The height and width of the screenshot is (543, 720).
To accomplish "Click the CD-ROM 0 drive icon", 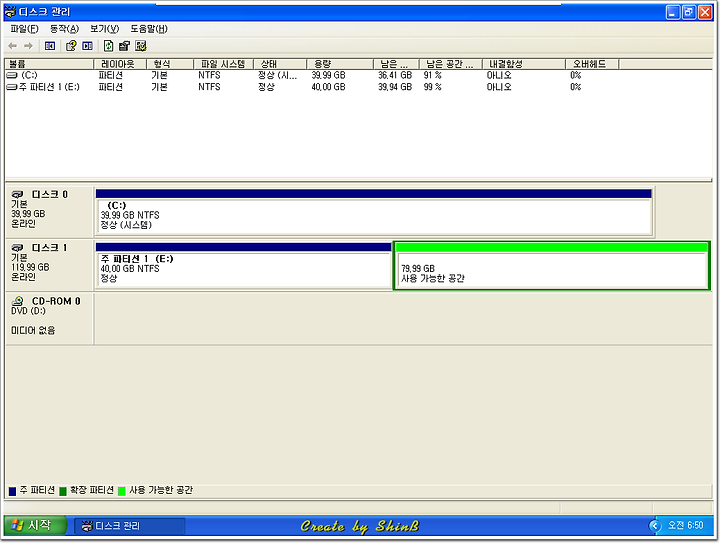I will [x=17, y=301].
